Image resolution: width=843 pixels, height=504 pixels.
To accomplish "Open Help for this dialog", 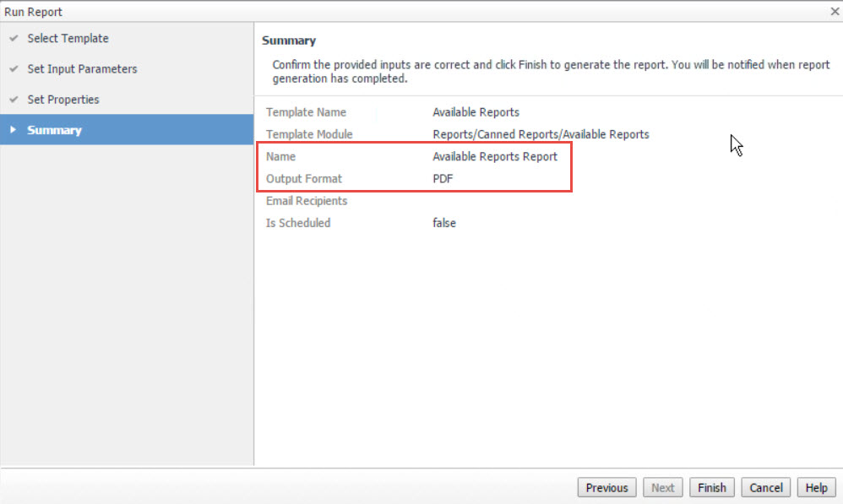I will (816, 487).
